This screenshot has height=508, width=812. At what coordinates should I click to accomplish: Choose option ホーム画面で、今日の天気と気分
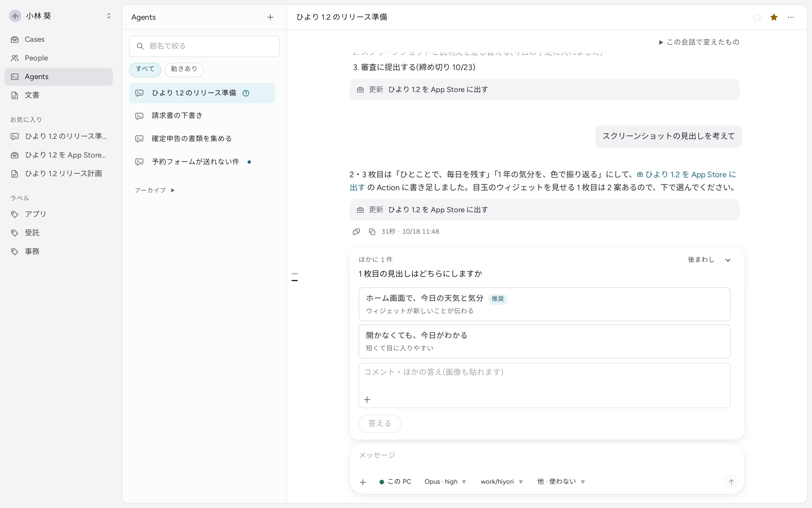[544, 304]
